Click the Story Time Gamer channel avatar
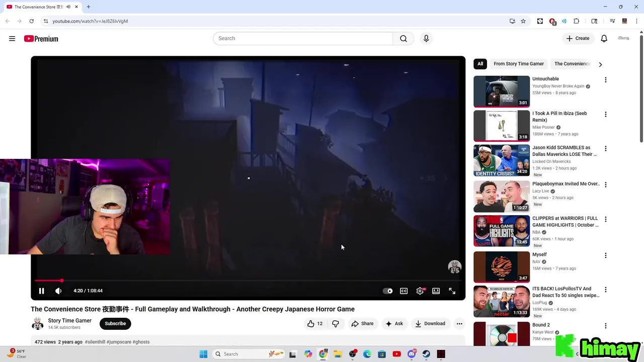Screen dimensions: 644x362 click(x=38, y=324)
